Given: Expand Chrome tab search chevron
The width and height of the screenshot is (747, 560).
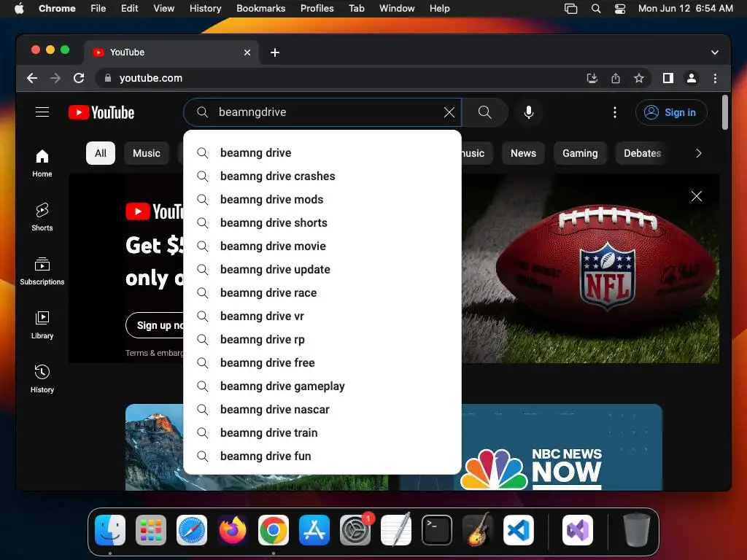Looking at the screenshot, I should point(715,52).
